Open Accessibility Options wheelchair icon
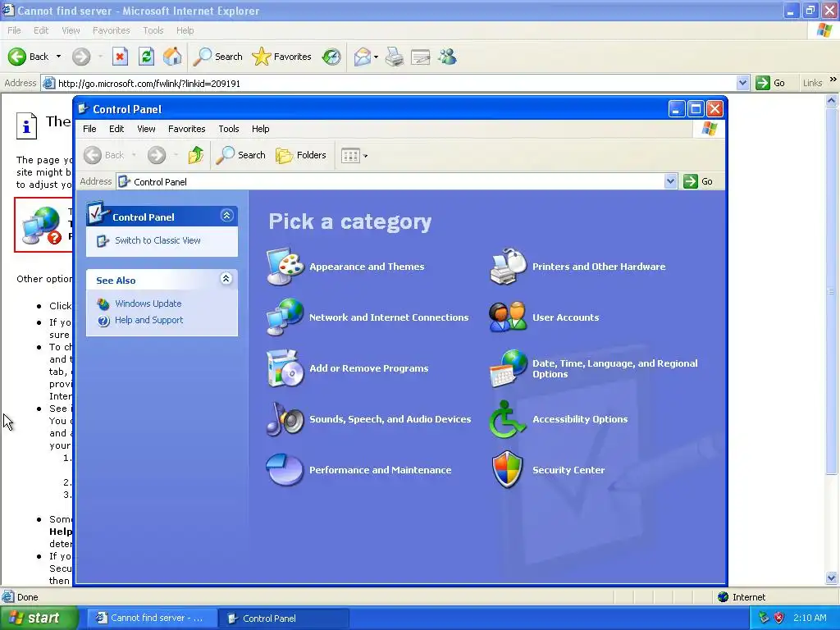 508,419
